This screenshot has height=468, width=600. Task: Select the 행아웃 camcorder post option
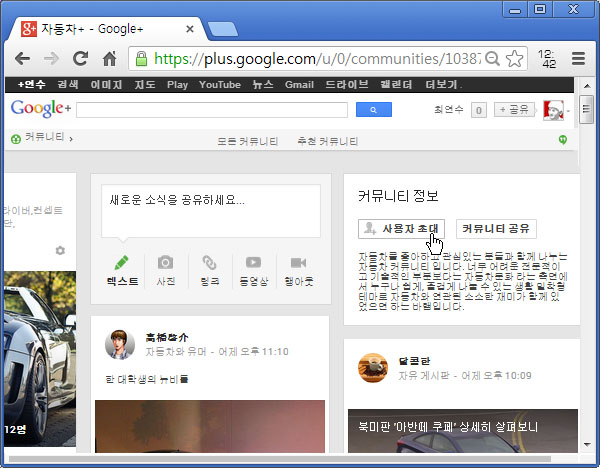[298, 271]
